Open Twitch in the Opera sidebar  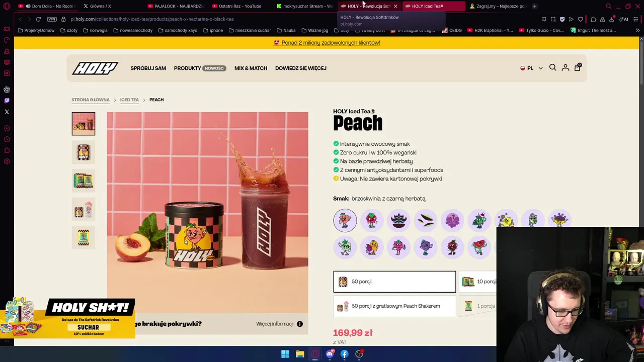click(x=7, y=101)
